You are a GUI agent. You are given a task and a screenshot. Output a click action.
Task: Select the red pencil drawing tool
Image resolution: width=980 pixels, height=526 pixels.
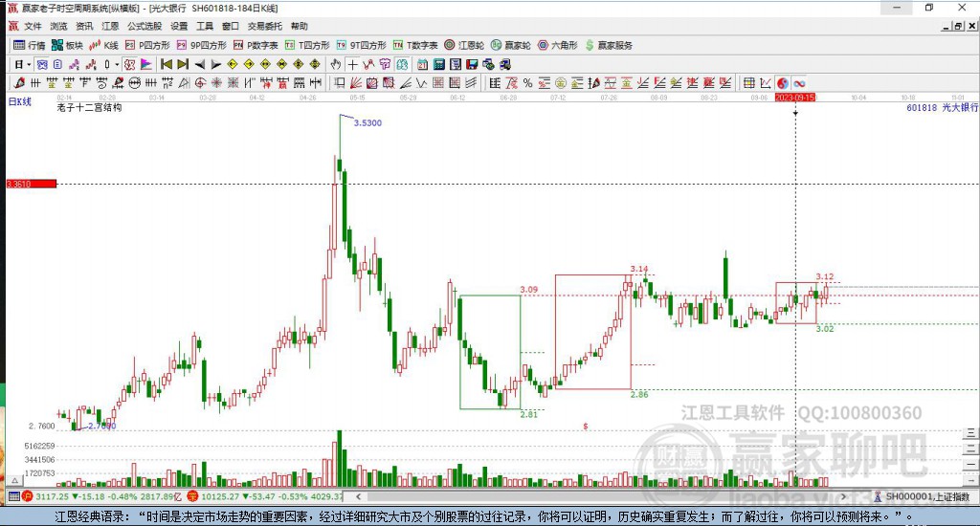pos(19,83)
